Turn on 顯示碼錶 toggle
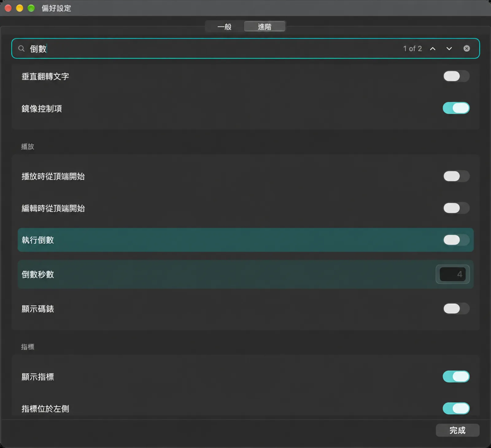 tap(456, 308)
